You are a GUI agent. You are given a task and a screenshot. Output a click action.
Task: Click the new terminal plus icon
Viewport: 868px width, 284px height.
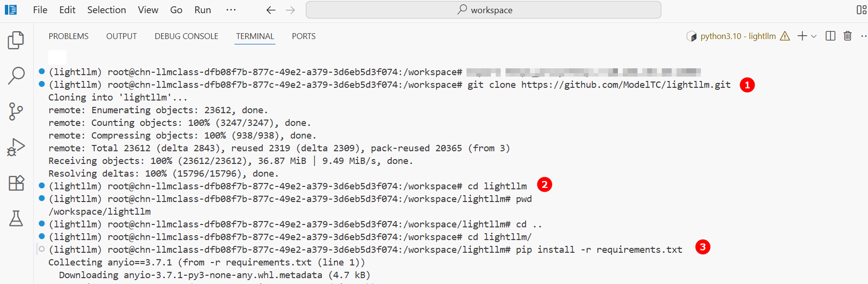click(x=802, y=36)
